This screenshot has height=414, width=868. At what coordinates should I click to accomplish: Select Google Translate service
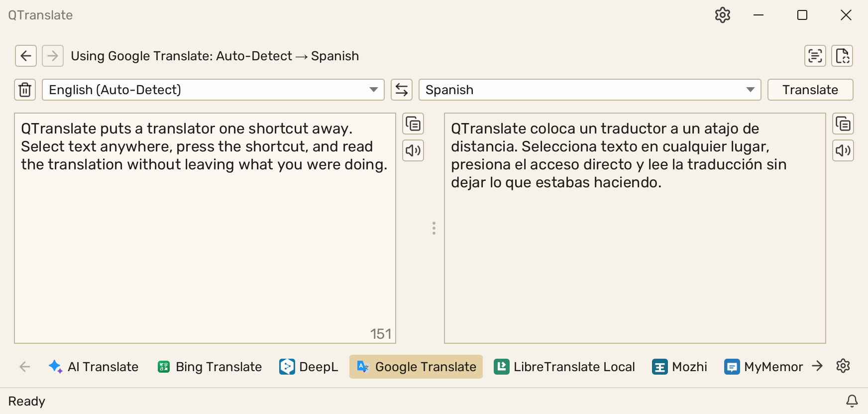click(x=416, y=367)
